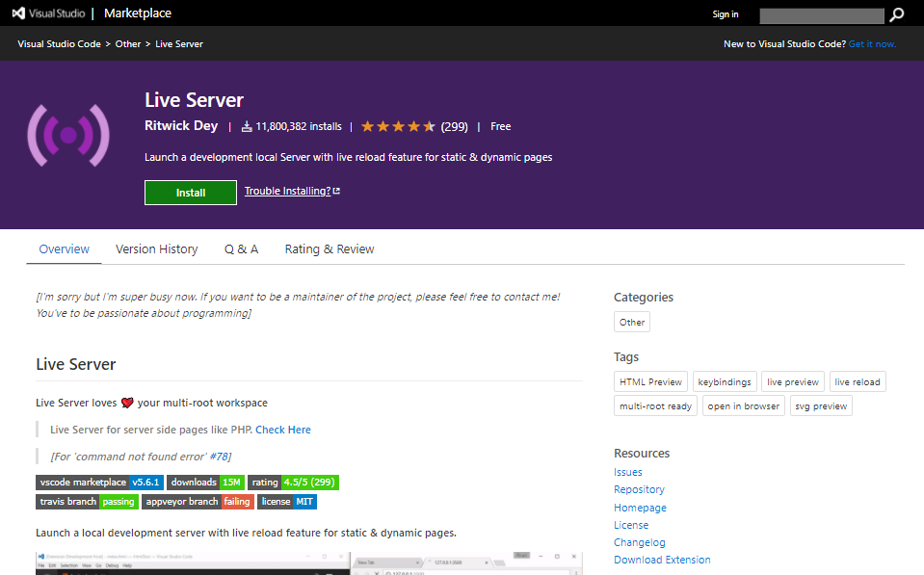Click the search magnifier icon
Viewport: 924px width, 575px height.
click(896, 14)
